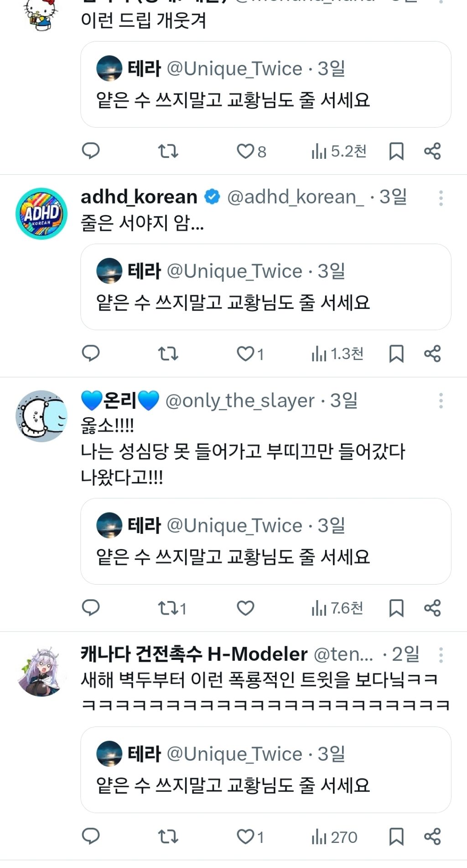Open the Hello Kitty avatar profile
467x868 pixels.
[41, 14]
